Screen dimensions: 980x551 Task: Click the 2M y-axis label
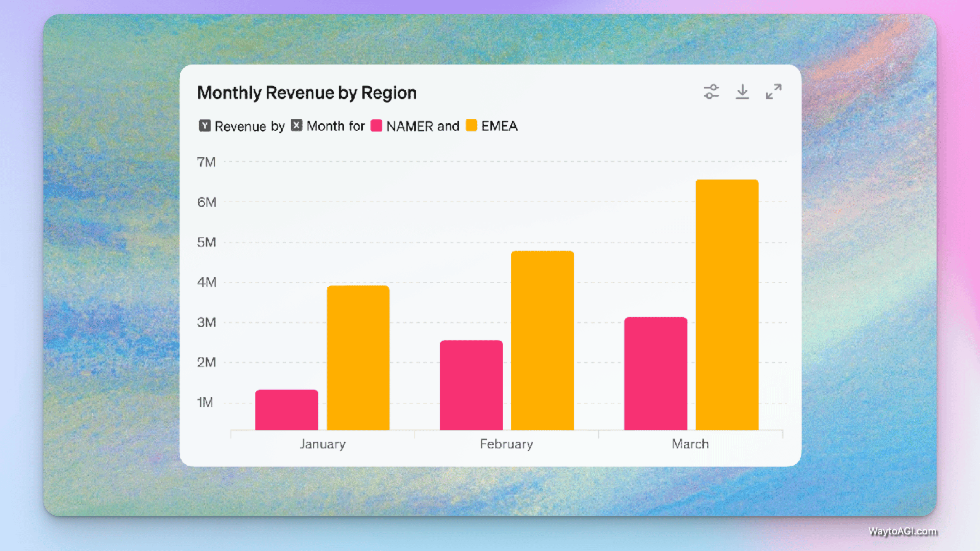(207, 362)
